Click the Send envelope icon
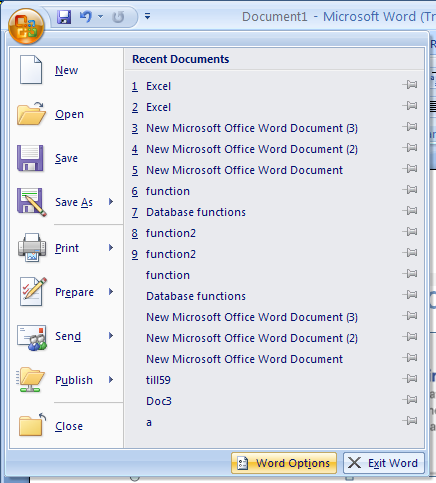This screenshot has width=436, height=483. pos(32,337)
